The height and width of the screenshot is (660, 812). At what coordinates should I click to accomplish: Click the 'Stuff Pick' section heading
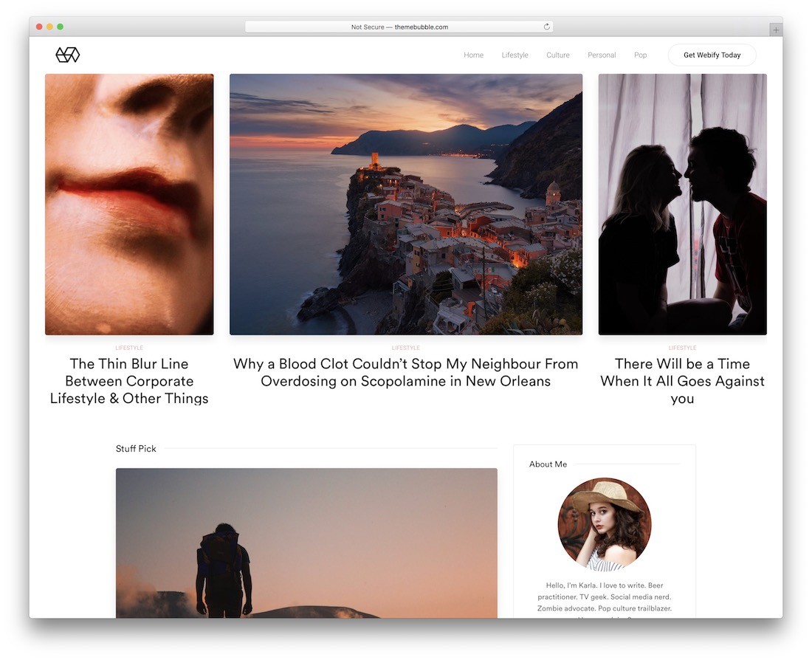[x=136, y=449]
